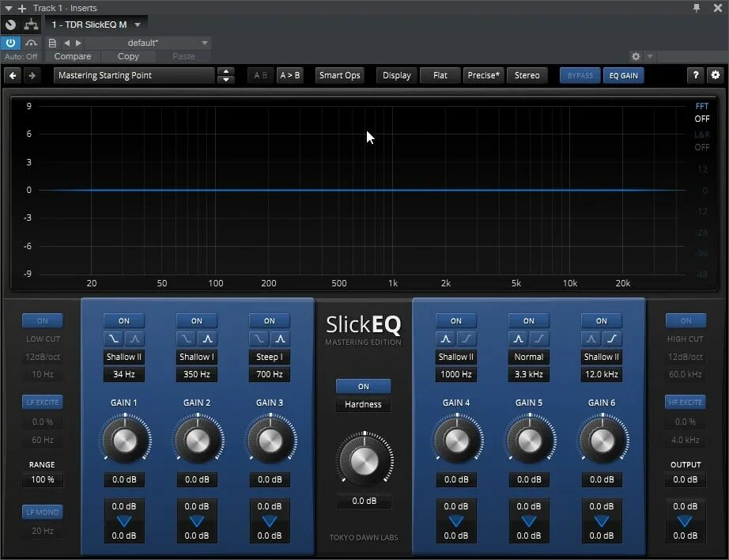Disable the LOW CUT band
729x560 pixels.
pyautogui.click(x=42, y=320)
